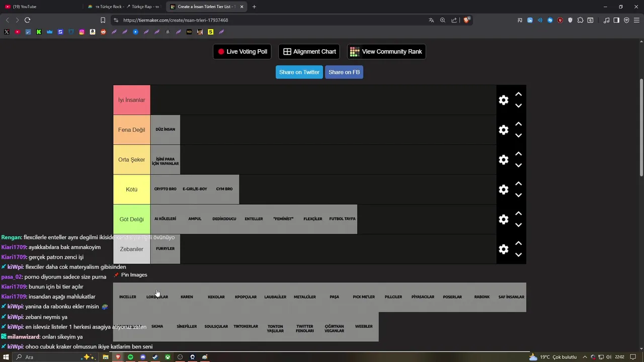Move İyi İnsanlar tier row down
Viewport: 644px width, 362px height.
point(518,106)
